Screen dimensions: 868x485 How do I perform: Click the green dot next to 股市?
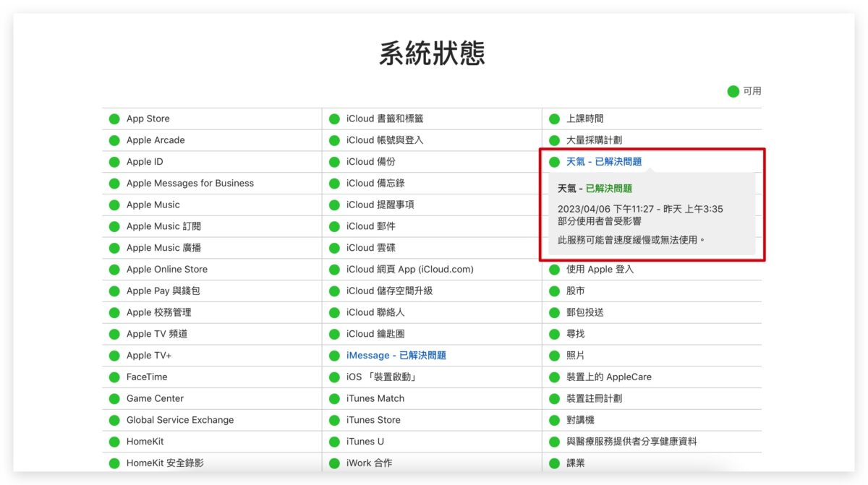554,291
